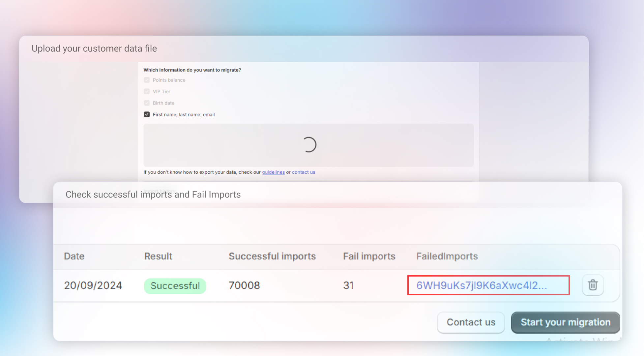Click the 70008 successful imports value
The image size is (644, 356).
click(x=244, y=285)
